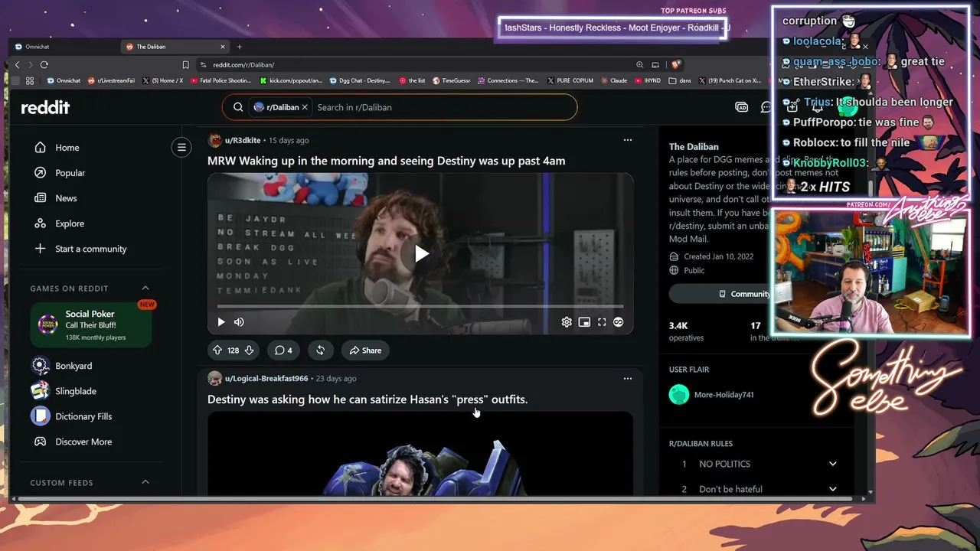Open video settings gear
Screen dimensions: 980x551
point(567,322)
